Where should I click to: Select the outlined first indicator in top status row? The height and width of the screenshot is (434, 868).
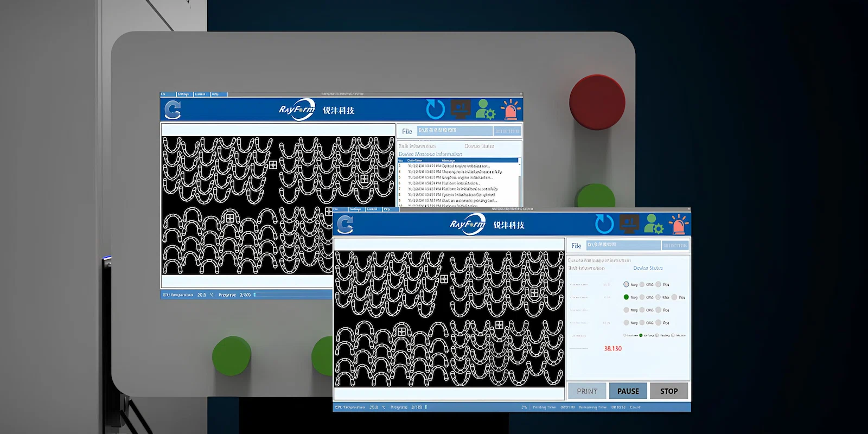point(626,284)
